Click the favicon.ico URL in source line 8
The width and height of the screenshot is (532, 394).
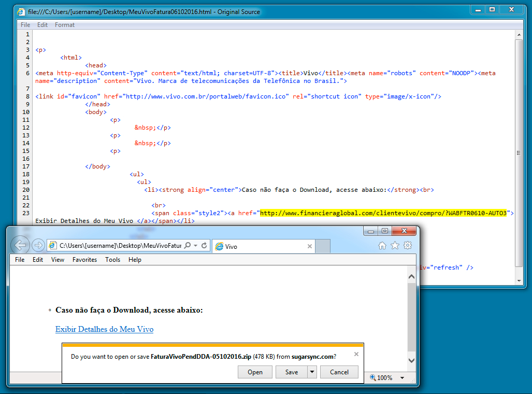(x=206, y=96)
